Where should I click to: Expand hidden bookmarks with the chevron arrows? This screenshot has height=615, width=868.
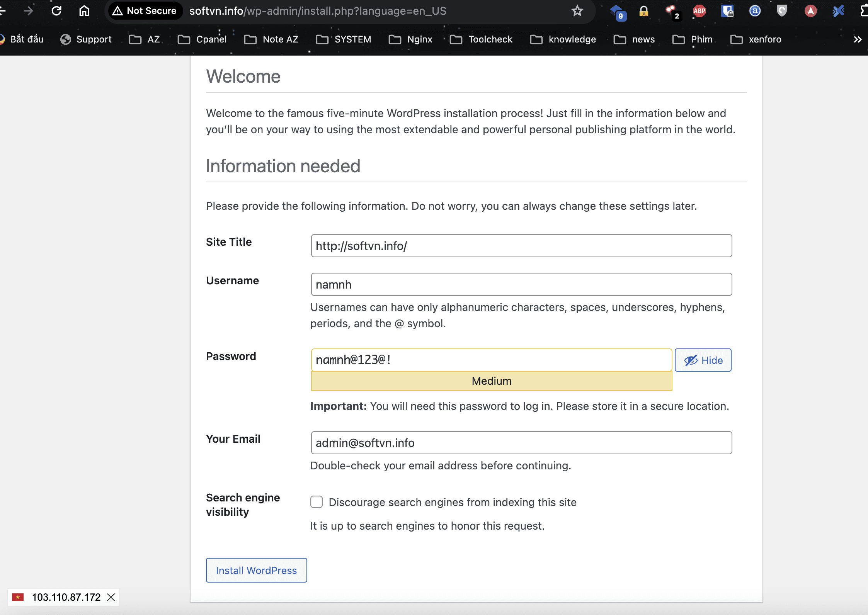pos(858,39)
